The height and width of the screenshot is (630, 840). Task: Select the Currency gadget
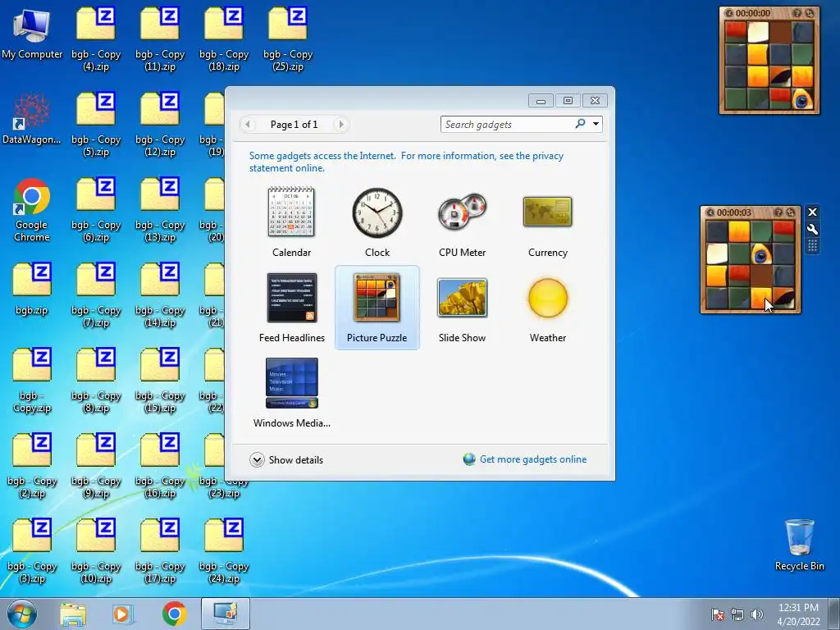coord(547,222)
